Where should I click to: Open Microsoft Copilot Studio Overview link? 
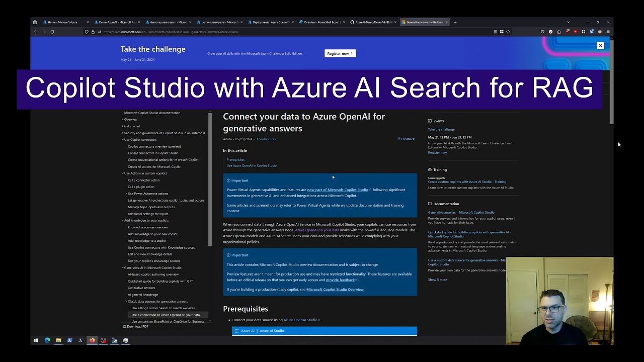(335, 290)
